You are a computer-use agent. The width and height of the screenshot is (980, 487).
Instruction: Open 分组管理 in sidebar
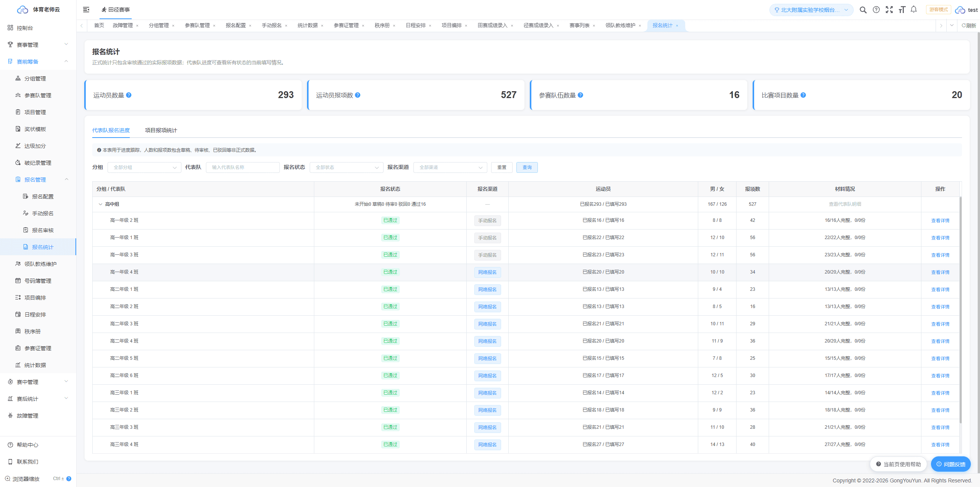tap(38, 79)
